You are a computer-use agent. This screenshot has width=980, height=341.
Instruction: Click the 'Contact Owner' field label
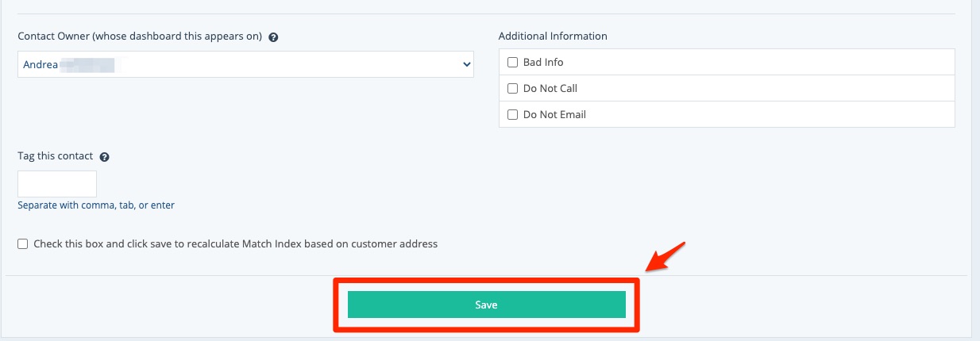point(140,36)
